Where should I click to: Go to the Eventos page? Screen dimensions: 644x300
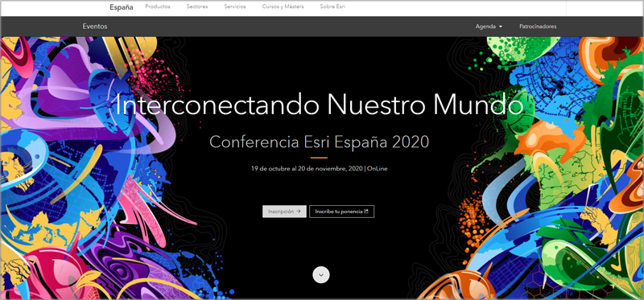[x=95, y=27]
